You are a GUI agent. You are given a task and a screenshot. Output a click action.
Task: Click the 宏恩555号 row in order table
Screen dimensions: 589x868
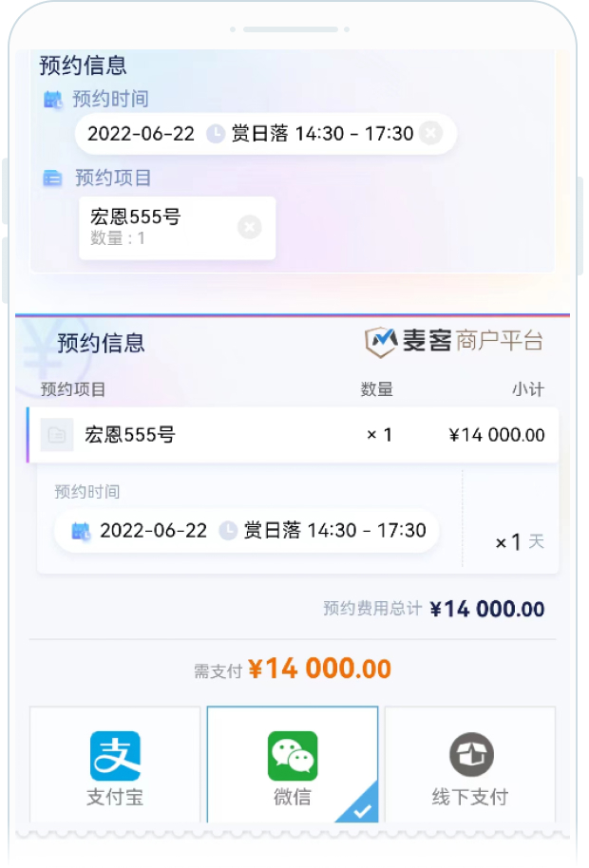(293, 435)
